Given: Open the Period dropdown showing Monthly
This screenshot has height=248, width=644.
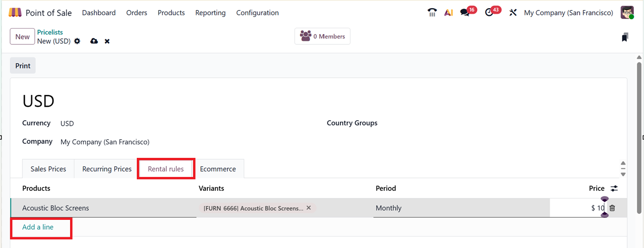Looking at the screenshot, I should click(458, 208).
